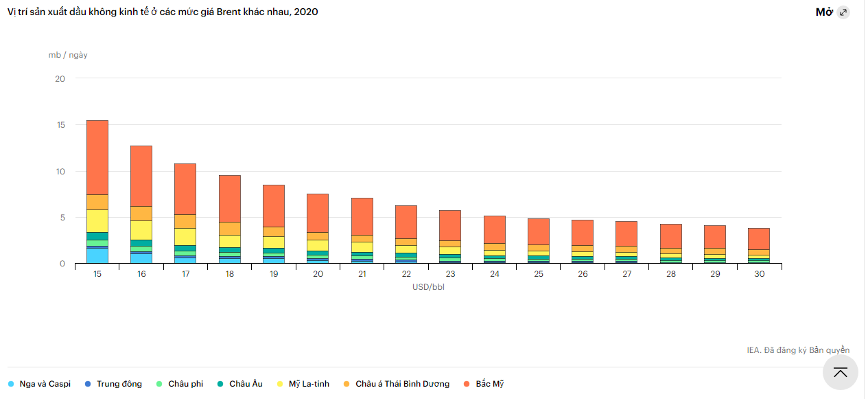
Task: Click the Bắc Mỹ segment of bar 20
Action: [318, 213]
